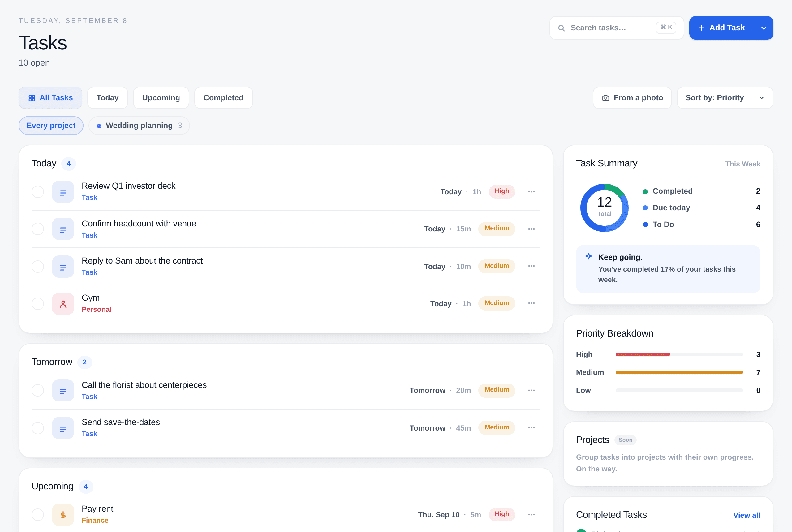792x532 pixels.
Task: Filter by the Wedding planning project
Action: [139, 126]
